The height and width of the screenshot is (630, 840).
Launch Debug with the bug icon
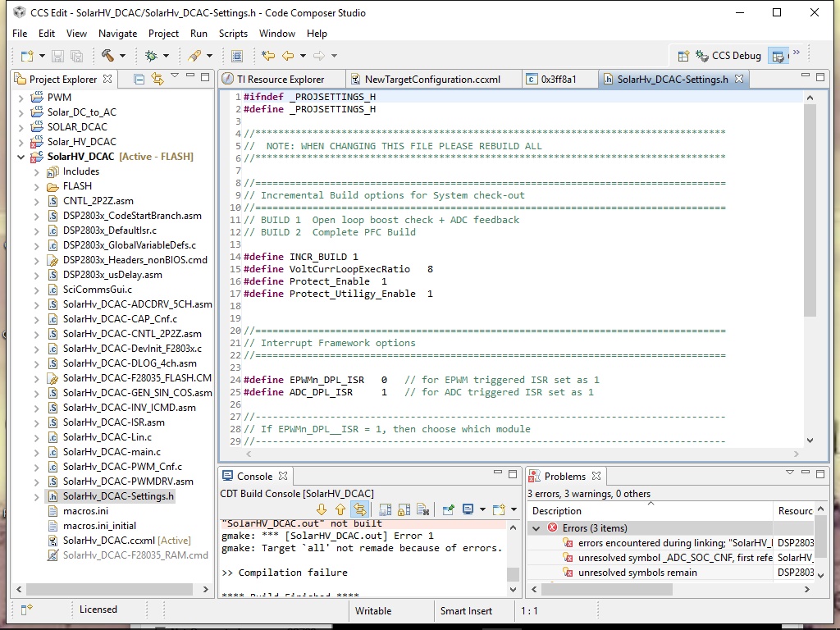[151, 56]
